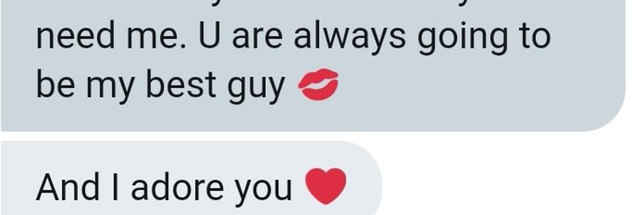The height and width of the screenshot is (215, 644).
Task: Click the word 'always' in the message
Action: pos(349,37)
